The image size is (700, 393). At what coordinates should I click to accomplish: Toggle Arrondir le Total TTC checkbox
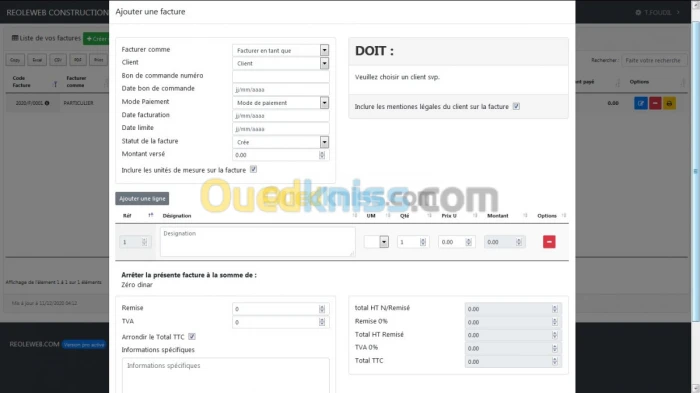coord(192,336)
